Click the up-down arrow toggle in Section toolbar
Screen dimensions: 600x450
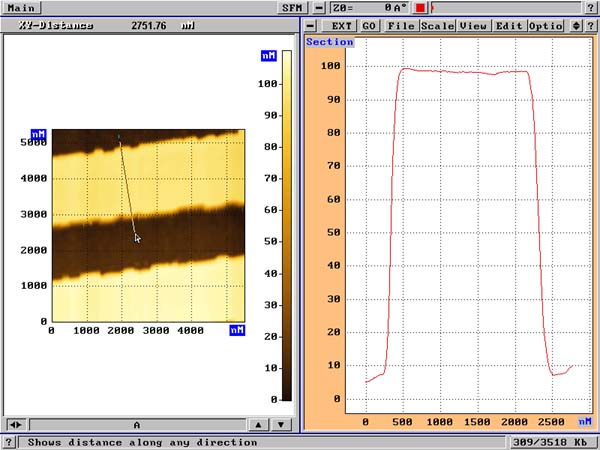(x=575, y=25)
